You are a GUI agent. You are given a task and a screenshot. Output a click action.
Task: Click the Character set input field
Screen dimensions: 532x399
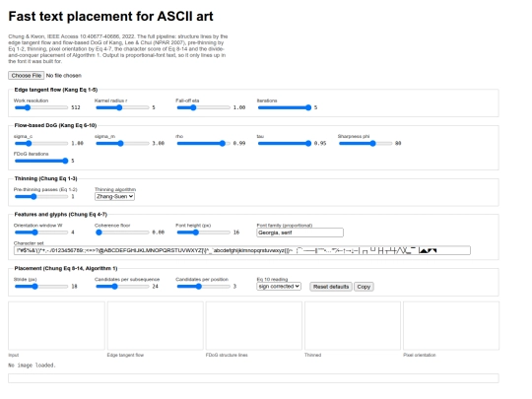click(x=242, y=250)
